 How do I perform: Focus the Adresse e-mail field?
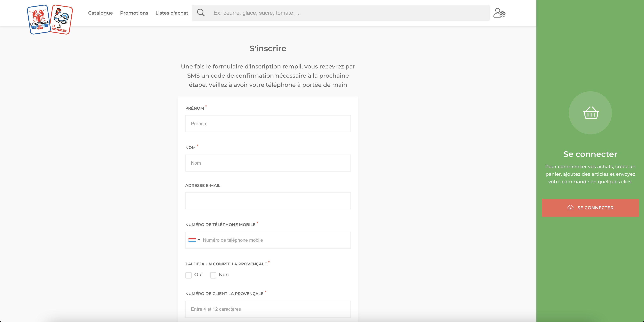[268, 201]
